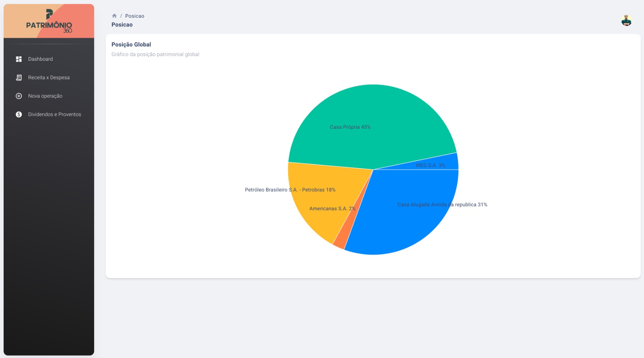This screenshot has height=358, width=644.
Task: Click the Dividendos e Proventos dollar icon
Action: (19, 115)
